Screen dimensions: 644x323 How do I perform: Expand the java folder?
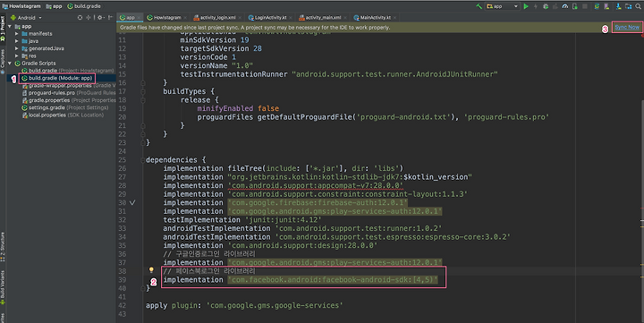coord(17,41)
